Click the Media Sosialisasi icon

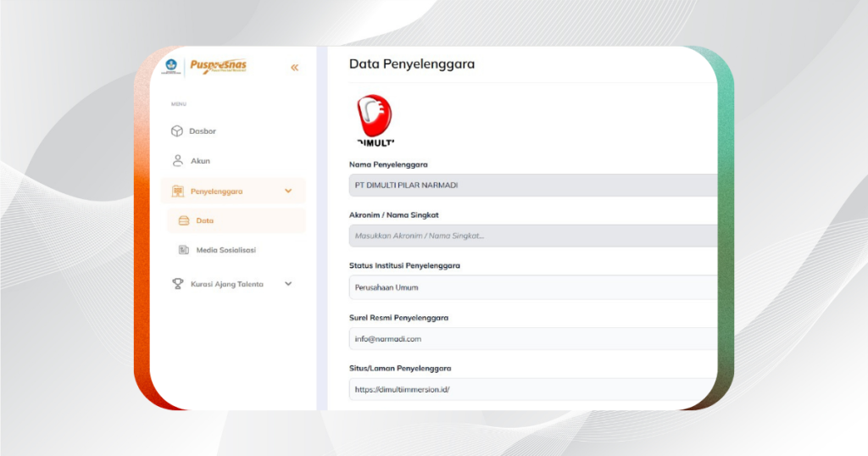(183, 250)
